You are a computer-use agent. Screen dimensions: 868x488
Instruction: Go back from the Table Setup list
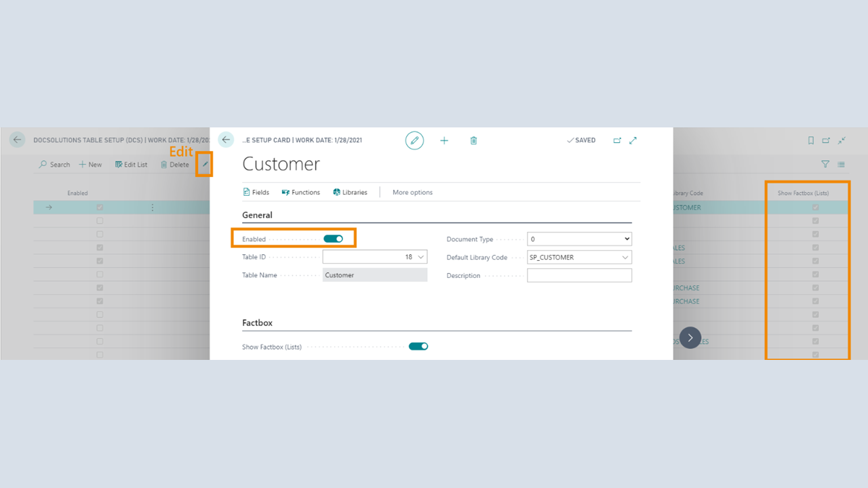point(17,140)
